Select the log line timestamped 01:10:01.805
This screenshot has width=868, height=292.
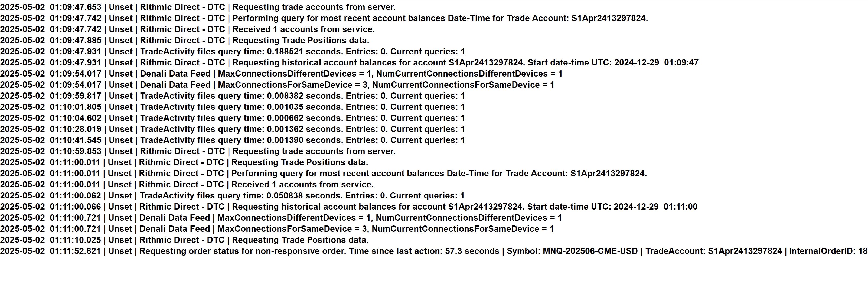pos(233,107)
